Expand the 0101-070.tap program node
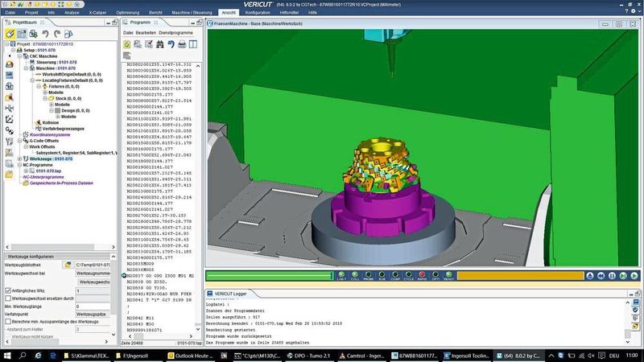The height and width of the screenshot is (362, 644). pos(26,171)
